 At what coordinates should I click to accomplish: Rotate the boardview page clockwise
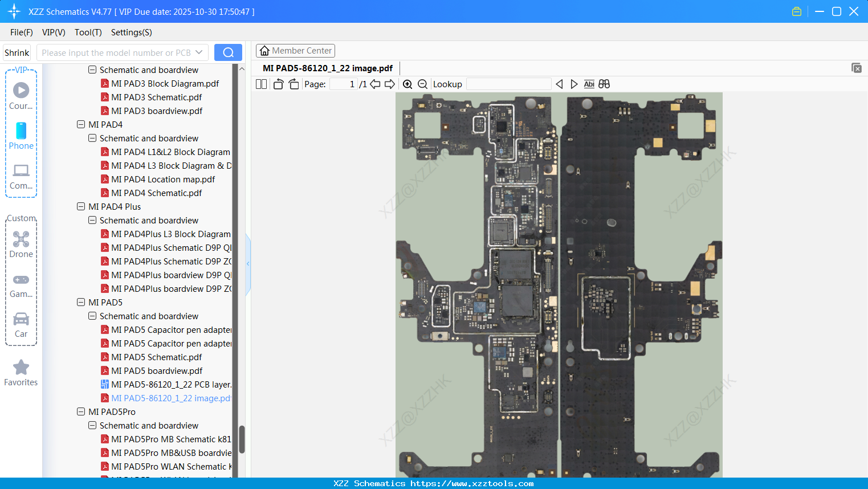point(294,84)
